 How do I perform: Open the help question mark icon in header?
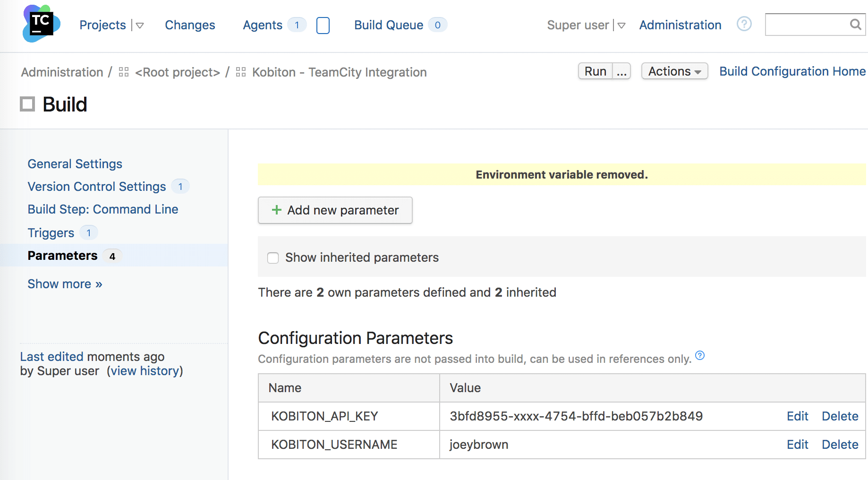pyautogui.click(x=744, y=24)
